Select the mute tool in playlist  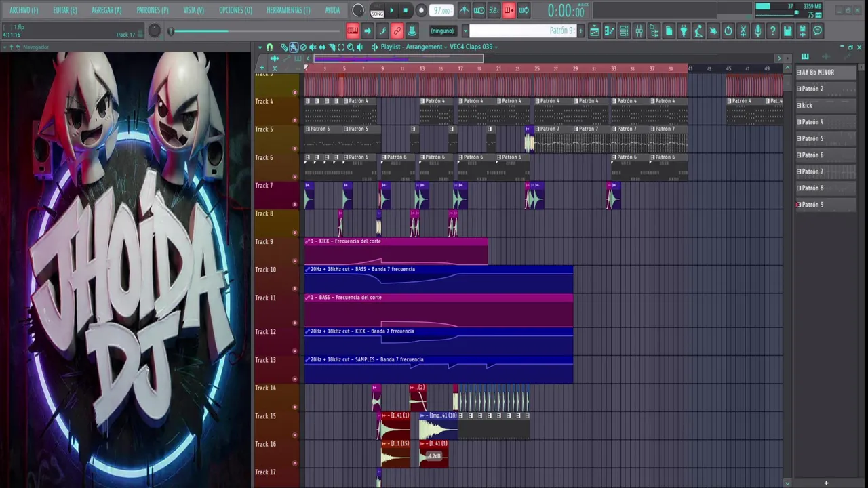click(x=313, y=47)
